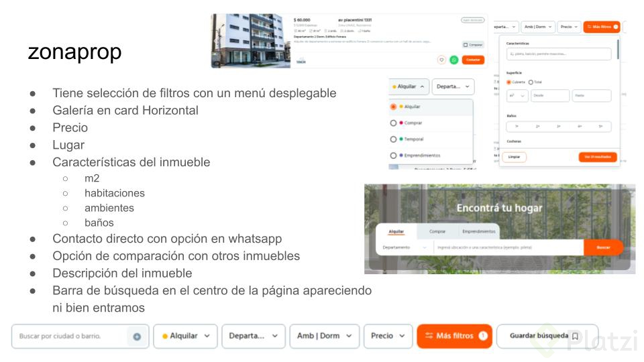Open Departa... dropdown next to Amb | Dorm in wide bar

click(x=254, y=336)
